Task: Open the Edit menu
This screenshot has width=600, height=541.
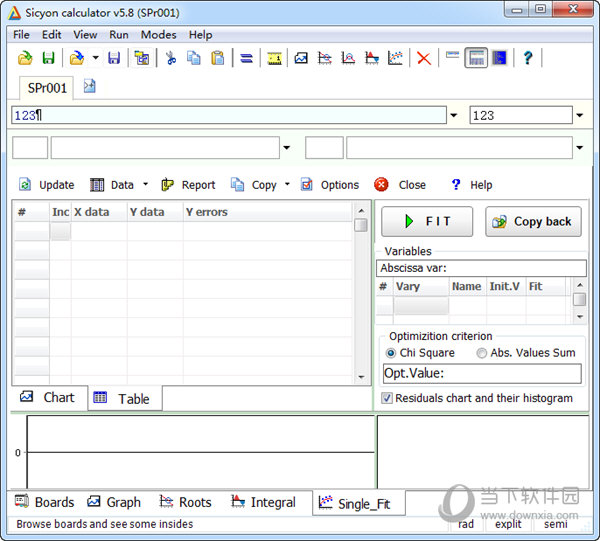Action: [x=52, y=35]
